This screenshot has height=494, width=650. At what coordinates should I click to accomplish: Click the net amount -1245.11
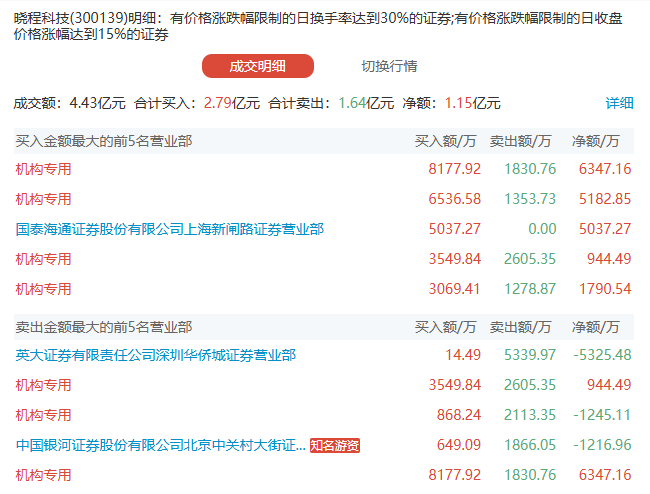[602, 415]
